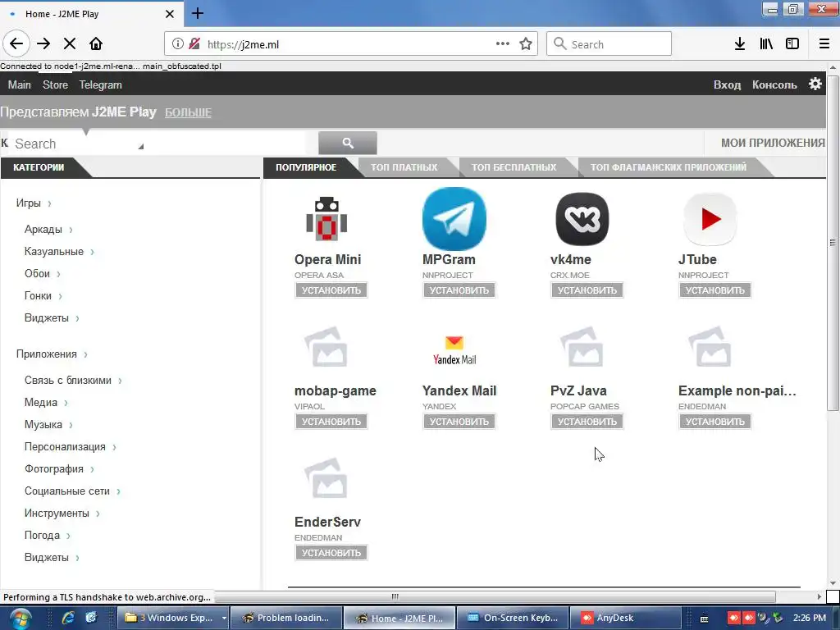The image size is (840, 630).
Task: Install Yandex Mail with УСТАНОВИТЬ button
Action: pyautogui.click(x=459, y=422)
